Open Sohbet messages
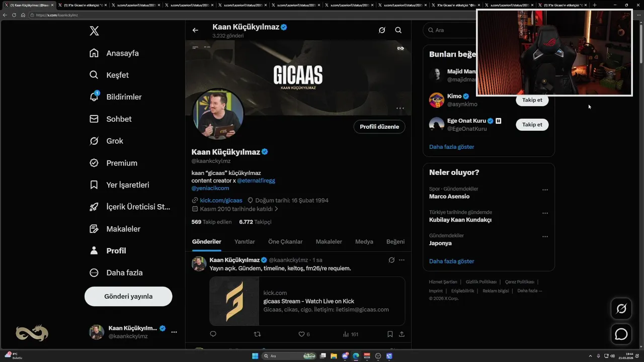The height and width of the screenshot is (362, 644). [x=110, y=119]
